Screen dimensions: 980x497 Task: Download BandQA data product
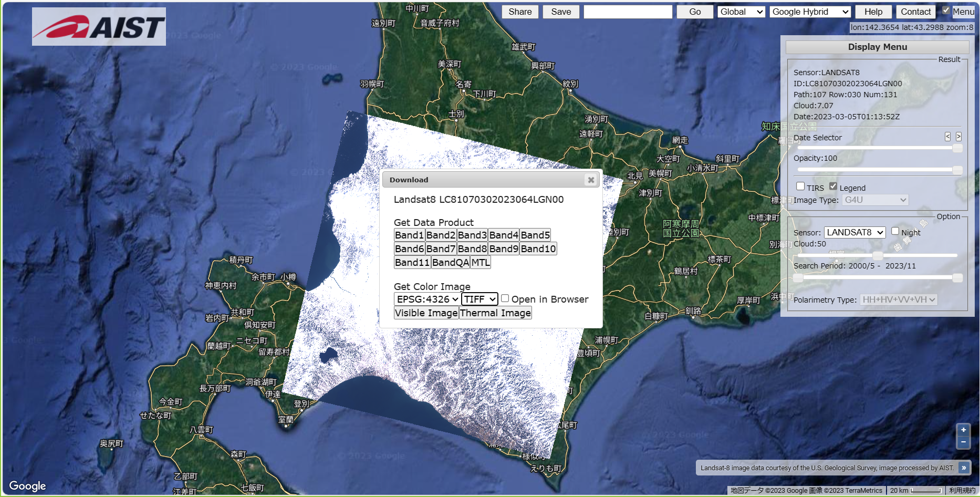pyautogui.click(x=451, y=262)
